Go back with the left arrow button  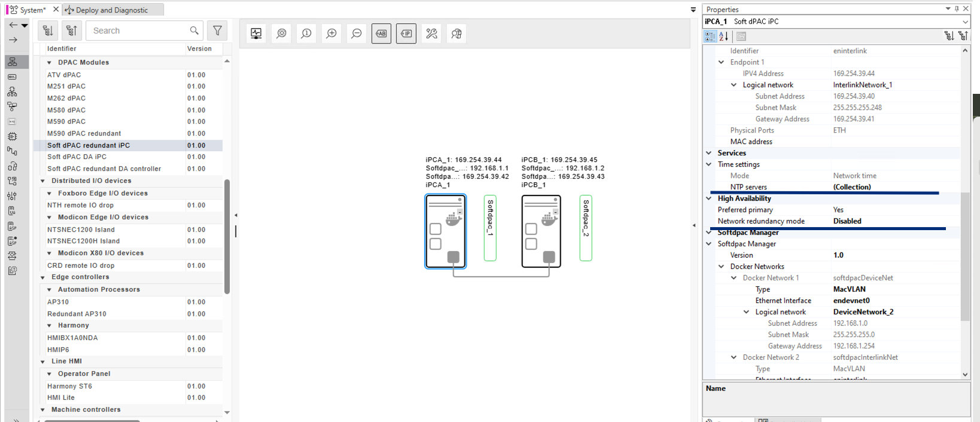(13, 25)
